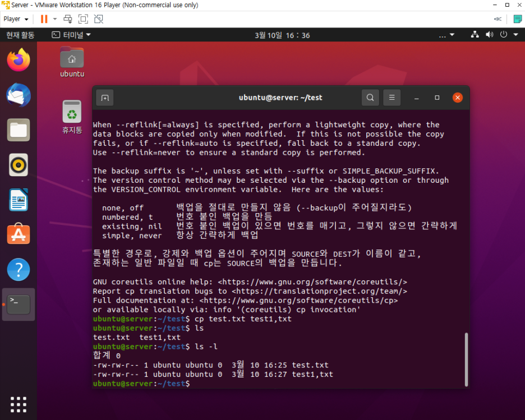Open new tab in terminal window
Image resolution: width=525 pixels, height=420 pixels.
[x=105, y=98]
